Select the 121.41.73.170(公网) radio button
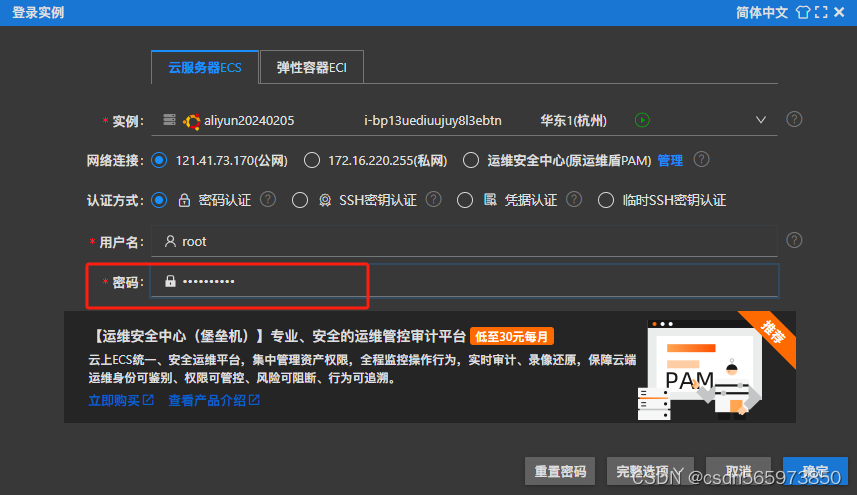Image resolution: width=857 pixels, height=495 pixels. (159, 160)
